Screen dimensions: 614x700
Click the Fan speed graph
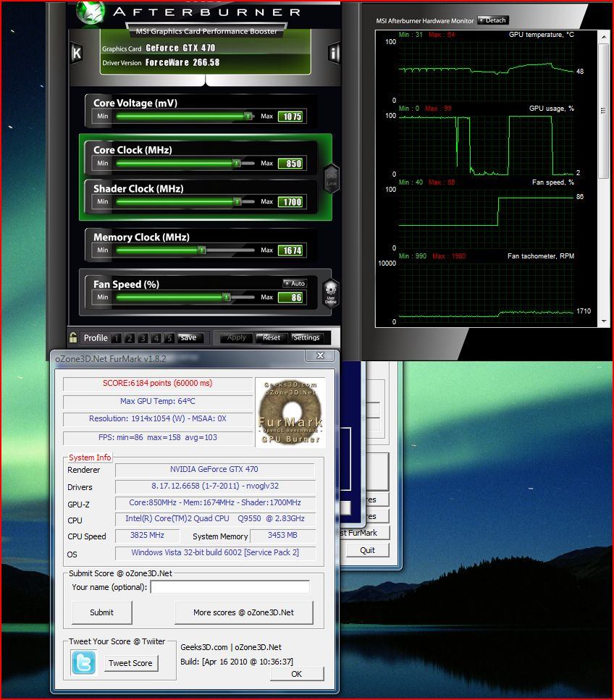486,219
